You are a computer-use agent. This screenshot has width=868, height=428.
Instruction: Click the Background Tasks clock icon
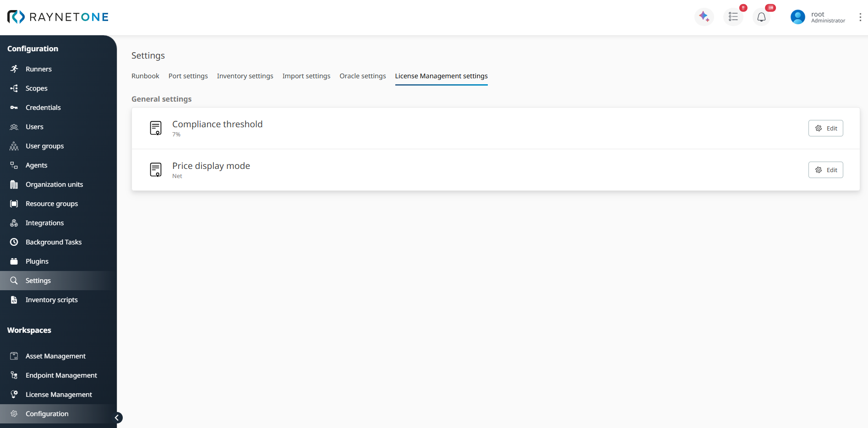[14, 242]
